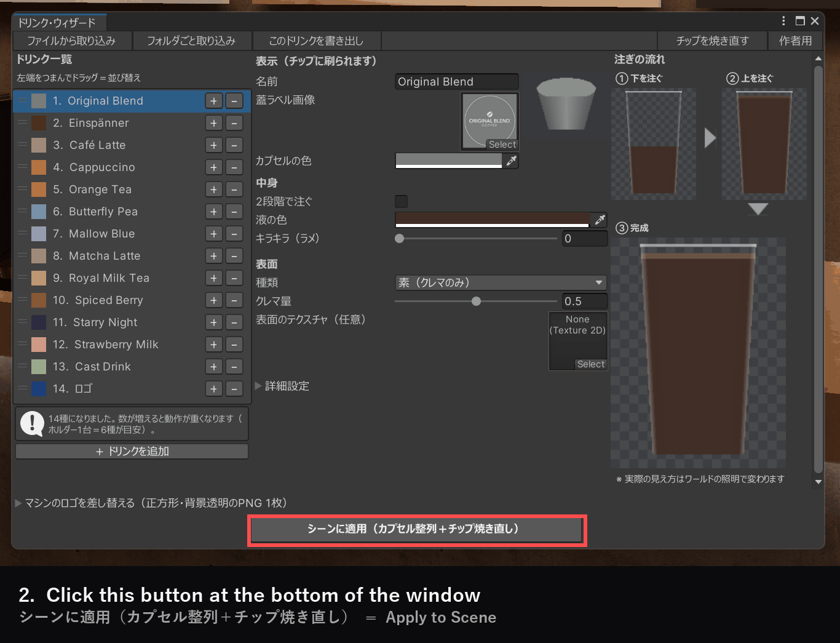Click the キラキラ（ラメ）slider handle
The height and width of the screenshot is (643, 840).
point(400,239)
